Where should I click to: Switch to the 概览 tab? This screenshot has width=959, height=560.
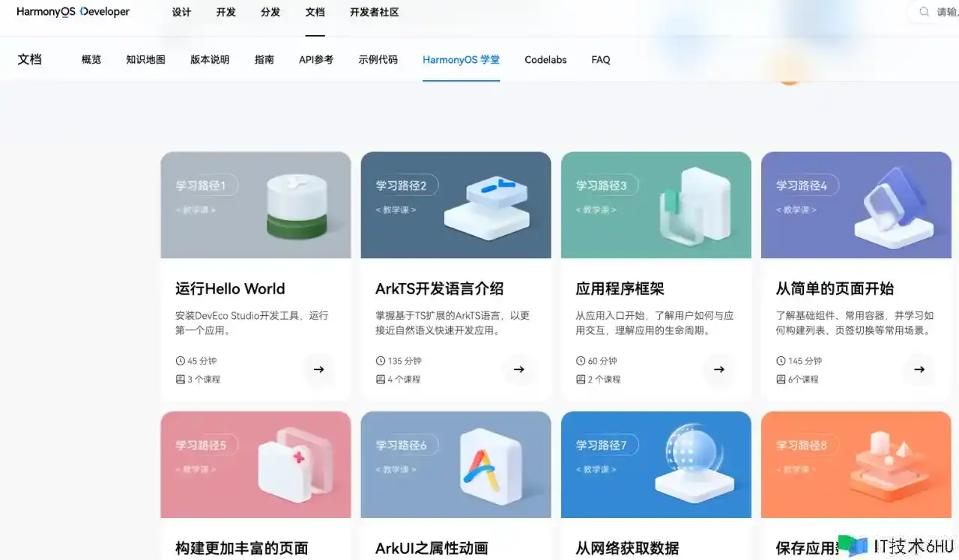(91, 60)
